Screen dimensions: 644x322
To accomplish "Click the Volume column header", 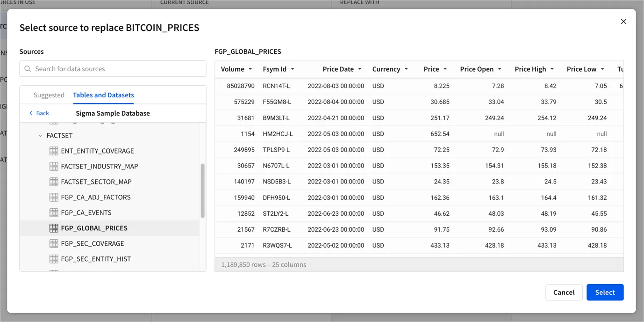I will [x=233, y=69].
